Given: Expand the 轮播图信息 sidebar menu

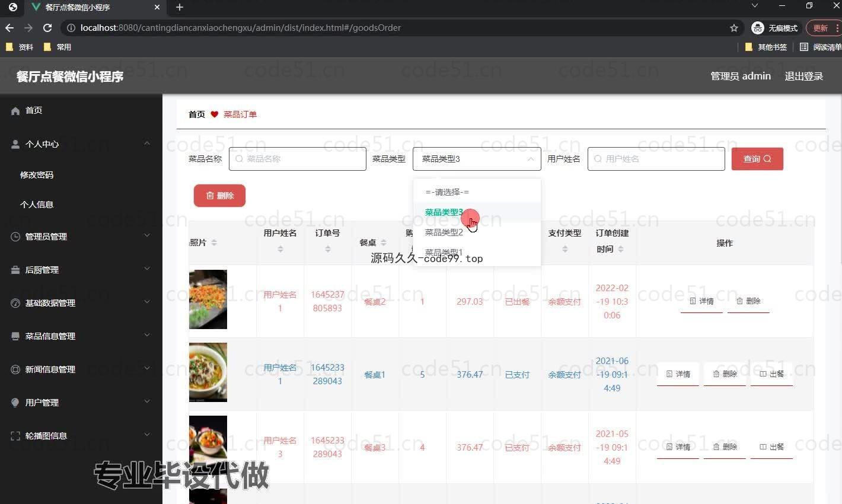Looking at the screenshot, I should 147,435.
